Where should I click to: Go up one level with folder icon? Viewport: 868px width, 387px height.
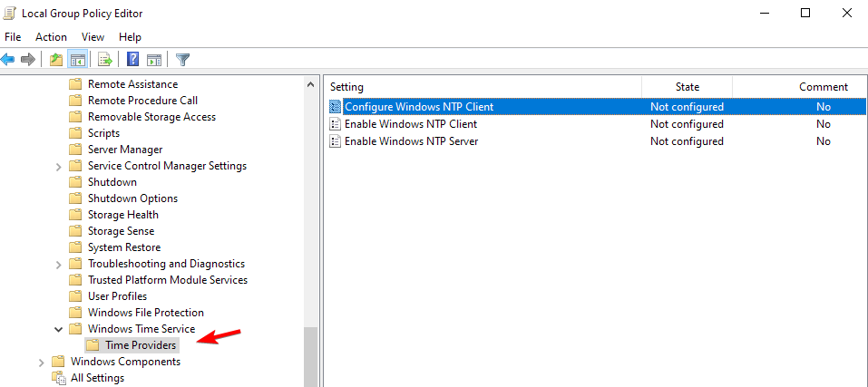56,59
